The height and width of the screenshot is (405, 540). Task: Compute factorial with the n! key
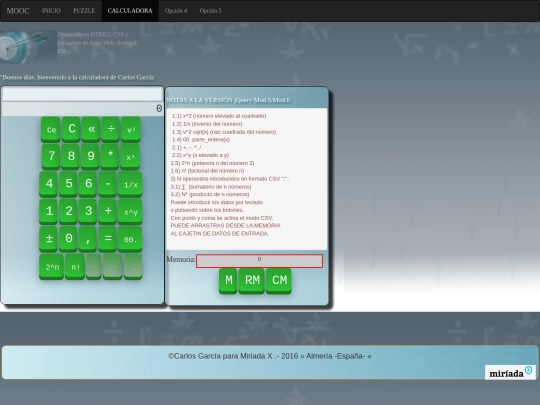click(75, 267)
